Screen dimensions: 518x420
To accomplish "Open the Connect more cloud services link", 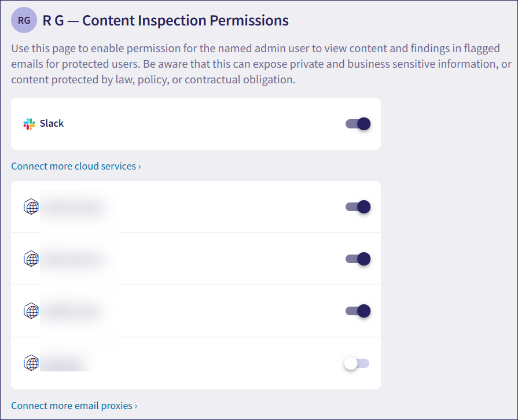I will [x=76, y=167].
